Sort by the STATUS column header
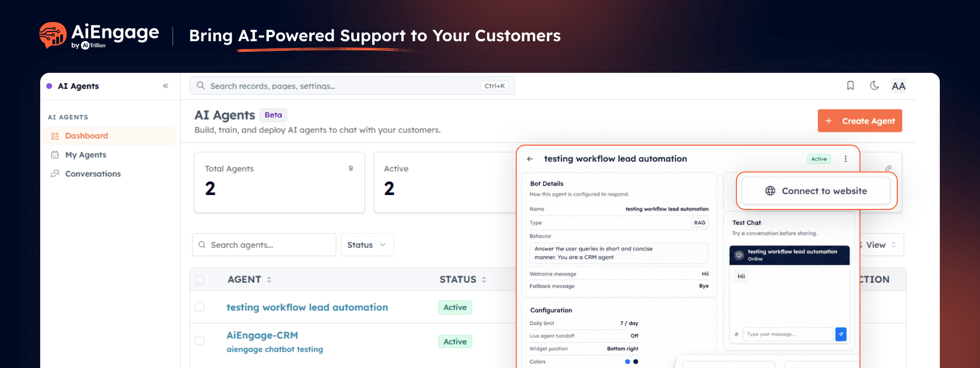Image resolution: width=980 pixels, height=368 pixels. [463, 279]
